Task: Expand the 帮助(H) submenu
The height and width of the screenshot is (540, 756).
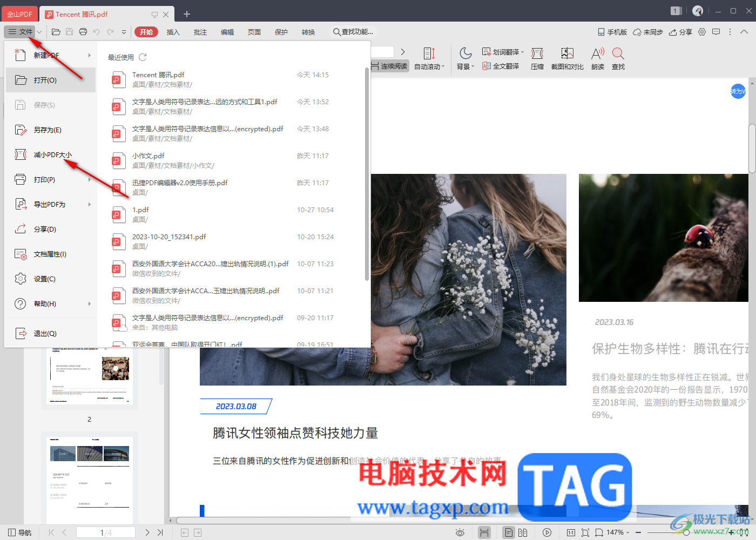Action: coord(90,303)
